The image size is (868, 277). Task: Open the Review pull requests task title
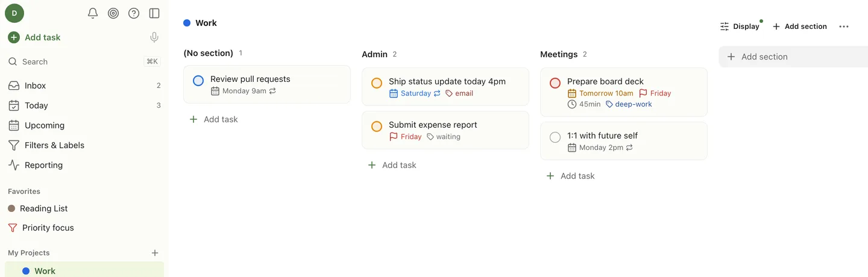pyautogui.click(x=250, y=79)
